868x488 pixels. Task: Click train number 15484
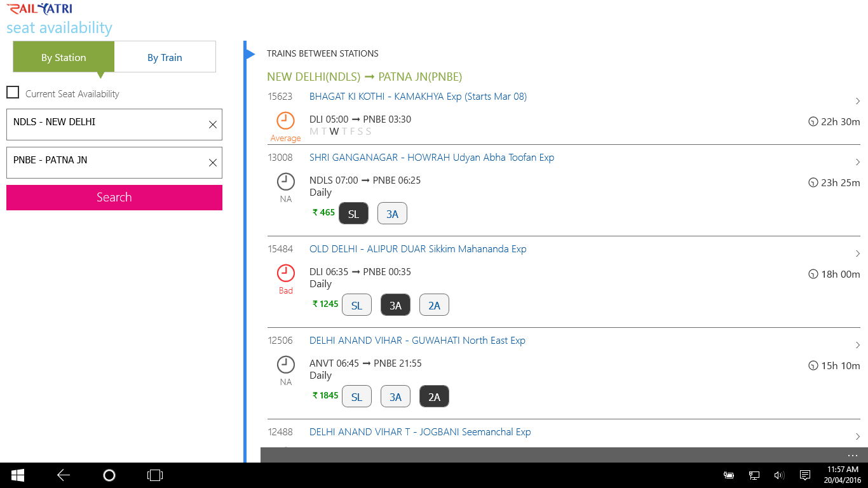280,249
